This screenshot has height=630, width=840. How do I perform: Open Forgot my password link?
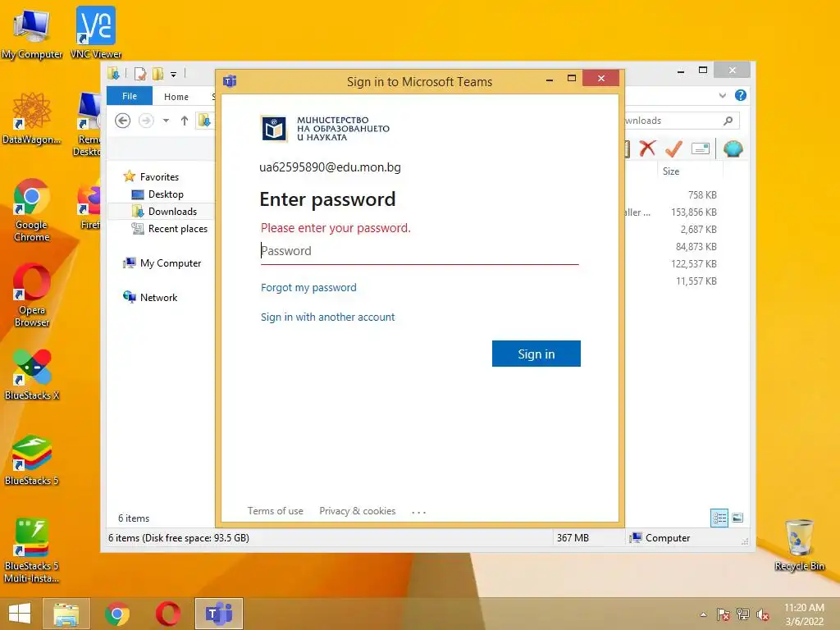click(308, 288)
